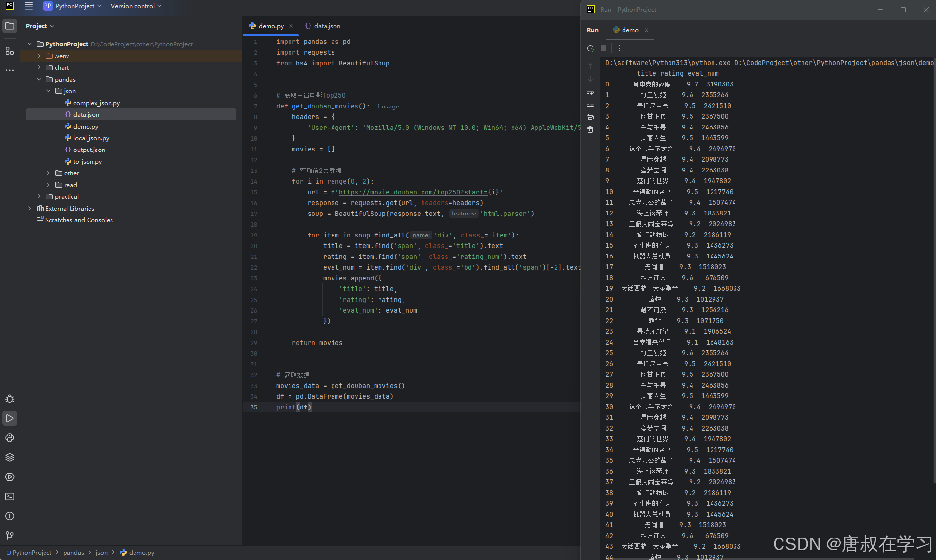Select data.json file in project tree
Image resolution: width=936 pixels, height=560 pixels.
(x=131, y=114)
